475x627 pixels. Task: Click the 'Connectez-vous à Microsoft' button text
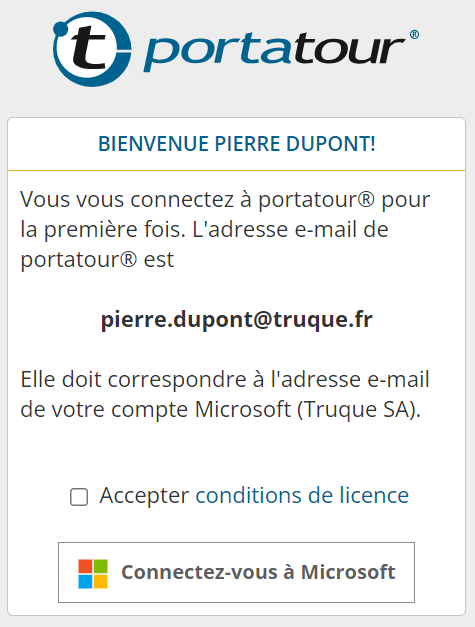click(x=258, y=572)
